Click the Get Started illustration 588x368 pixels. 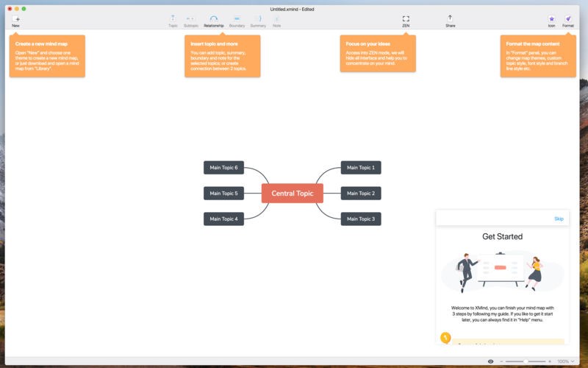click(502, 272)
